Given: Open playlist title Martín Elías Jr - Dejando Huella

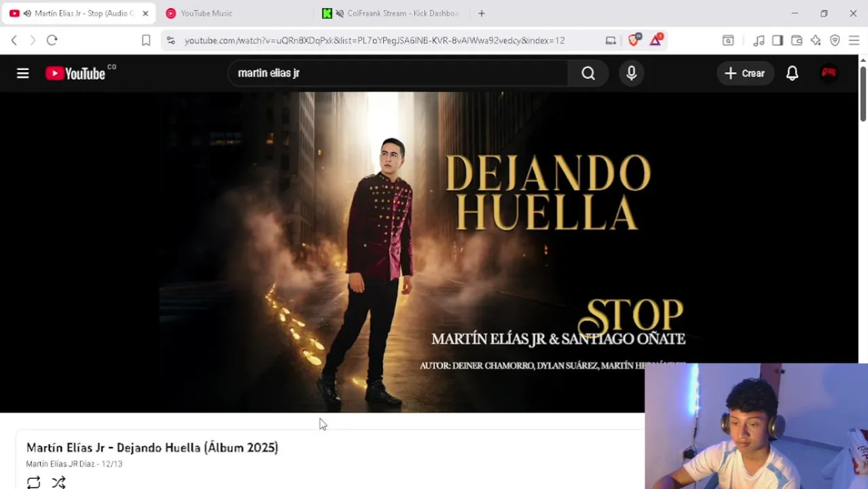Looking at the screenshot, I should point(152,448).
